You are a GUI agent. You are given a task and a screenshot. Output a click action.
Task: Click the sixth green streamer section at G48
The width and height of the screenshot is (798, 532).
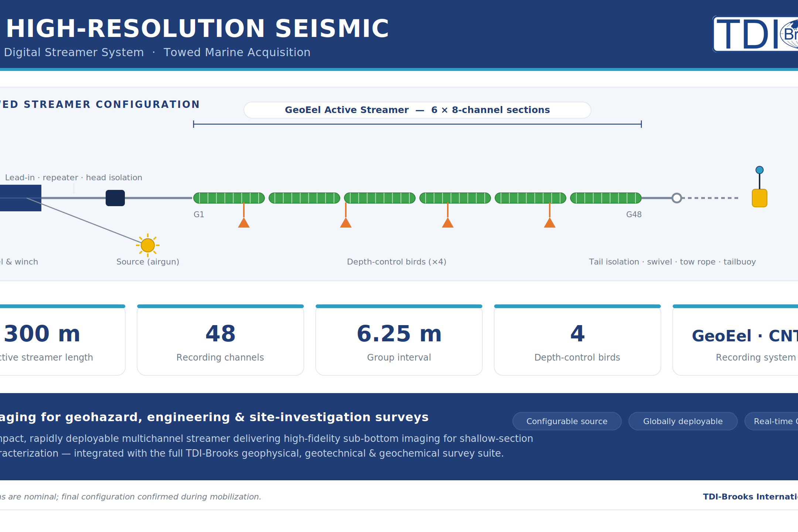tap(606, 198)
